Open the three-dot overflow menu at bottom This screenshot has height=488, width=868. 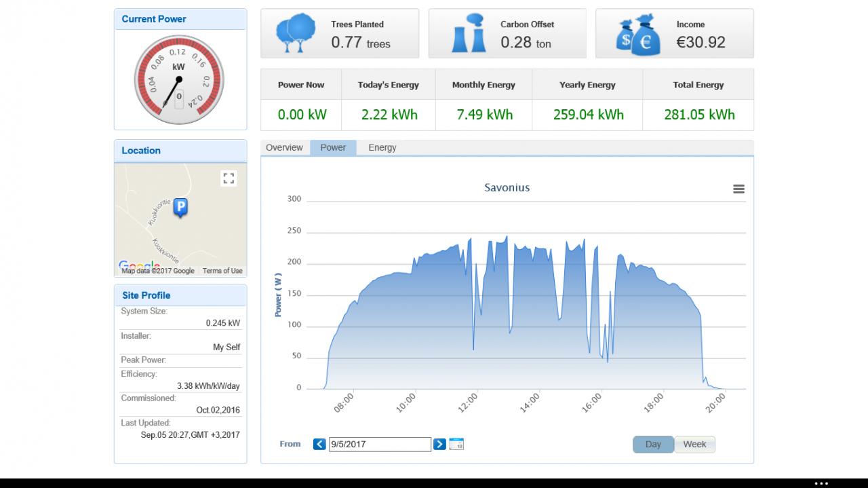coord(821,483)
